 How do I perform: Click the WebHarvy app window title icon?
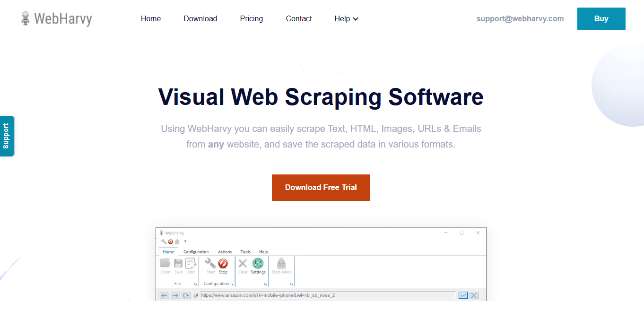161,233
